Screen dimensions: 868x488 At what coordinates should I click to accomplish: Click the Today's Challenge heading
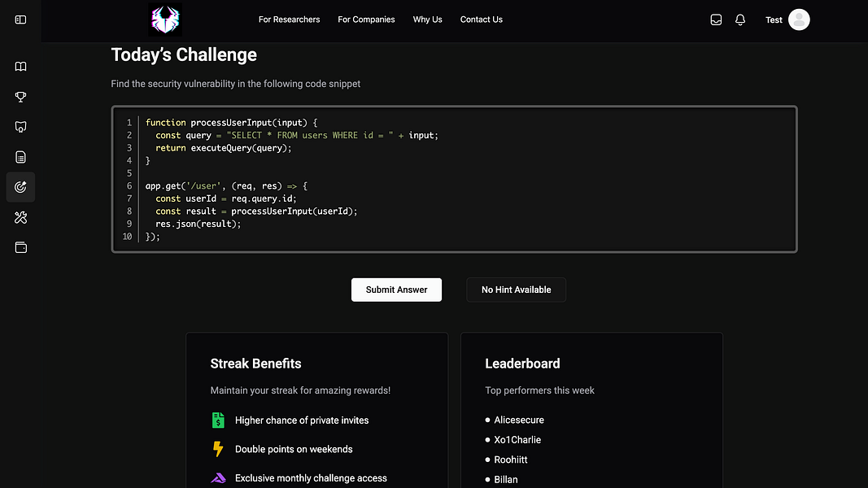tap(184, 54)
